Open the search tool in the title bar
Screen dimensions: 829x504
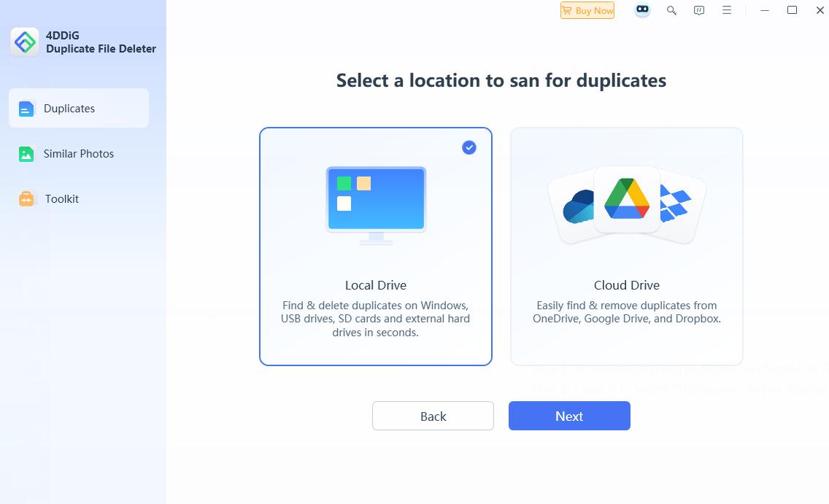tap(671, 10)
